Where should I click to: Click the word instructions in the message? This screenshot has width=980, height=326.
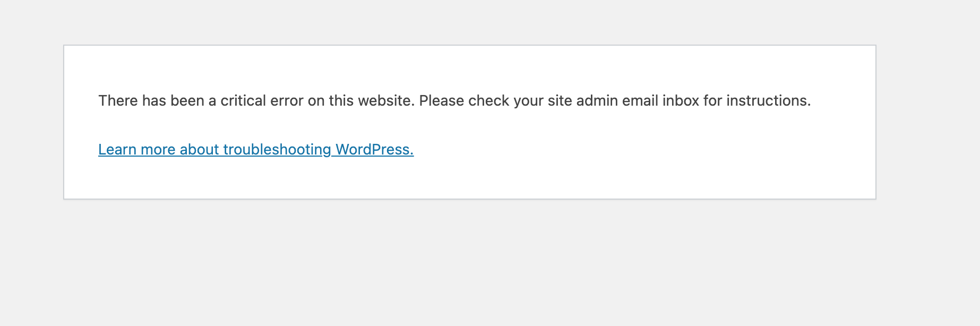(768, 101)
